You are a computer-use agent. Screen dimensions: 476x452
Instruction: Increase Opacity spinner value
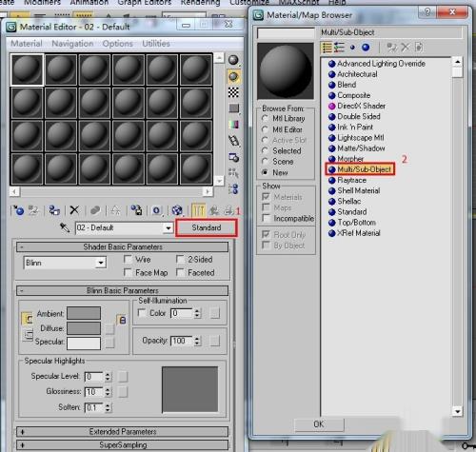[197, 339]
